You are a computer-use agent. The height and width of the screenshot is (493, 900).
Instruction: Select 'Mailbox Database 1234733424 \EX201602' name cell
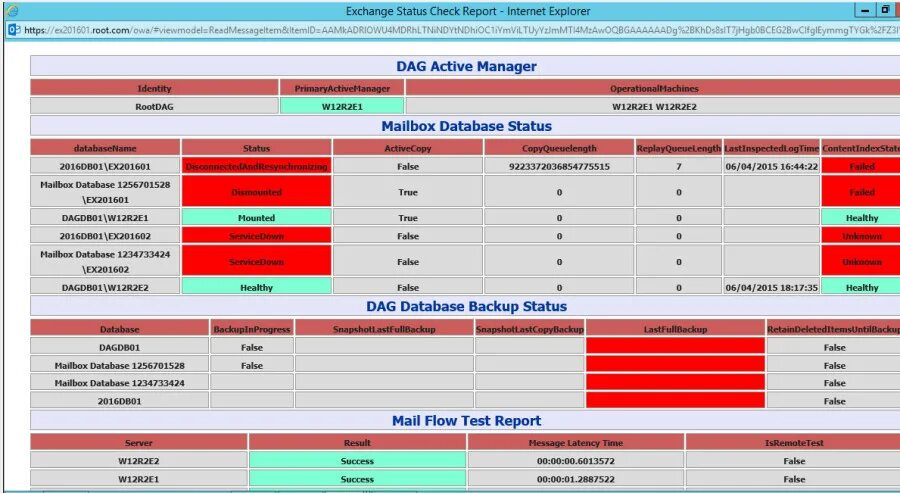point(105,261)
